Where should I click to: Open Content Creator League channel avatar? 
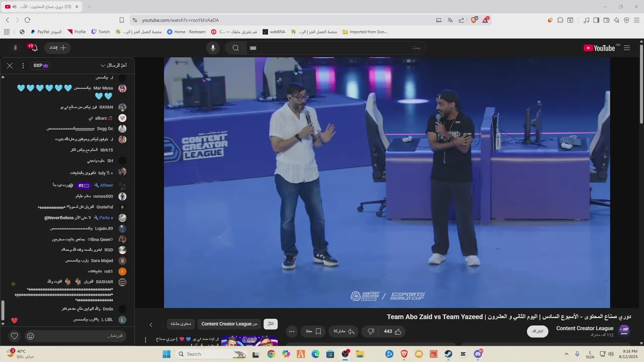624,330
